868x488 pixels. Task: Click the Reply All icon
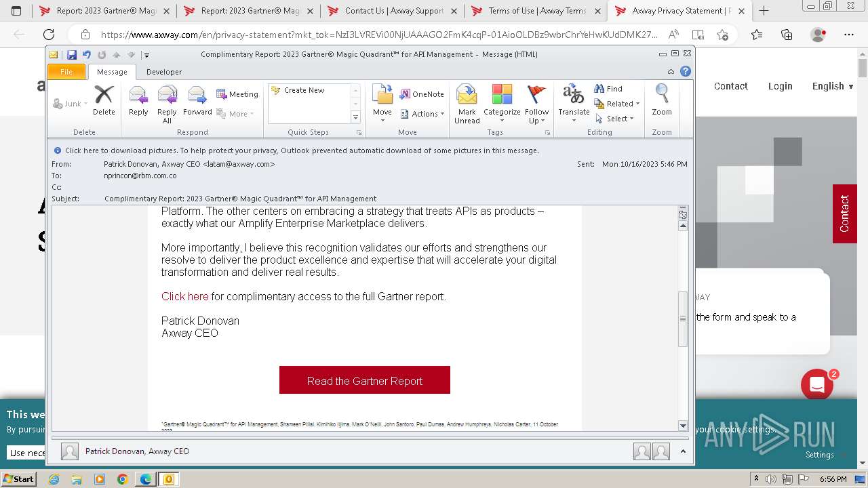pos(167,95)
